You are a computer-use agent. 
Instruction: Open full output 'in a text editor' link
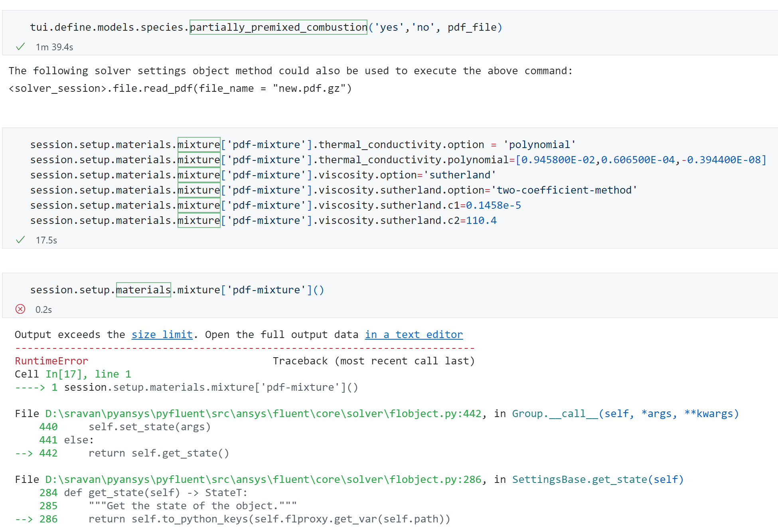click(414, 334)
